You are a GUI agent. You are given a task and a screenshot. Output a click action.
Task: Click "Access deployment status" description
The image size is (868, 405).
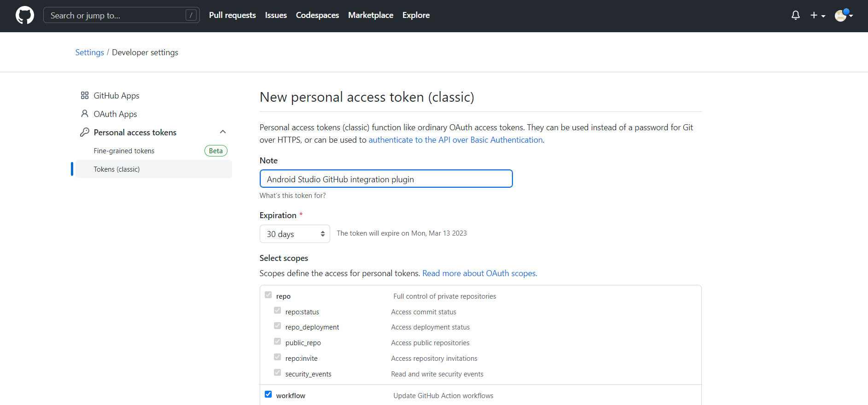click(x=430, y=327)
